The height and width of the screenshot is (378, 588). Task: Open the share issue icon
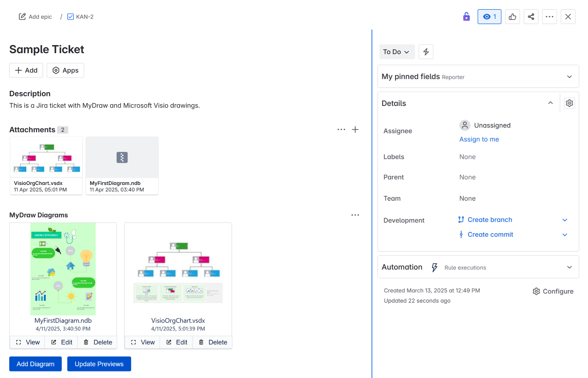tap(531, 17)
